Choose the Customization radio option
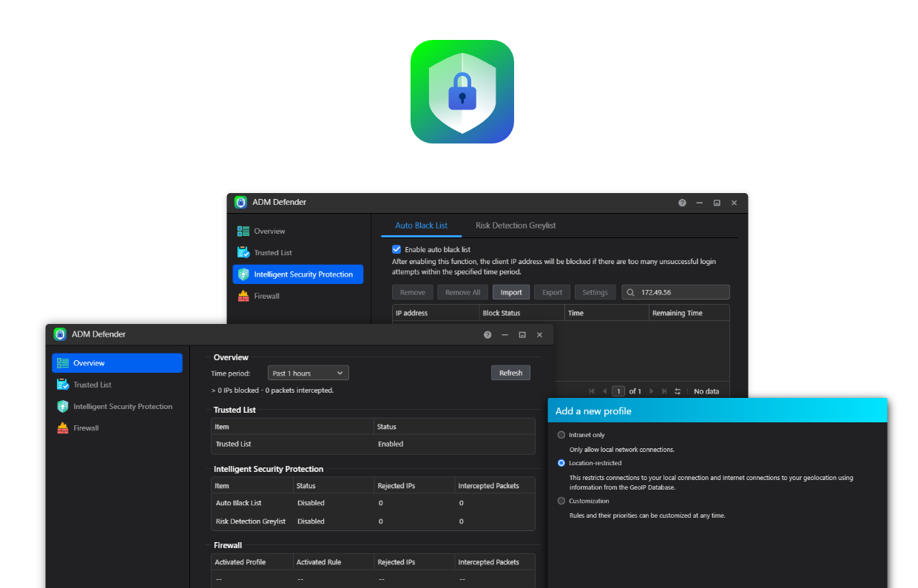 pos(561,501)
